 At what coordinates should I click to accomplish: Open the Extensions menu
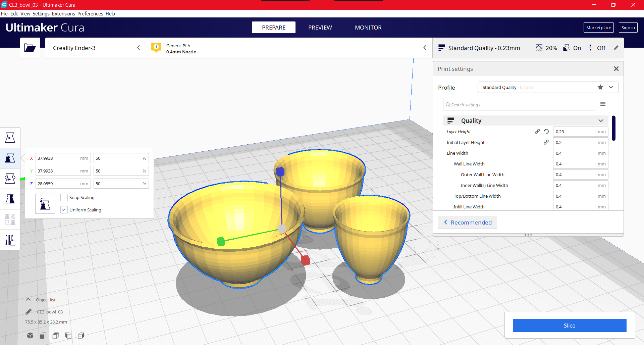click(x=63, y=13)
